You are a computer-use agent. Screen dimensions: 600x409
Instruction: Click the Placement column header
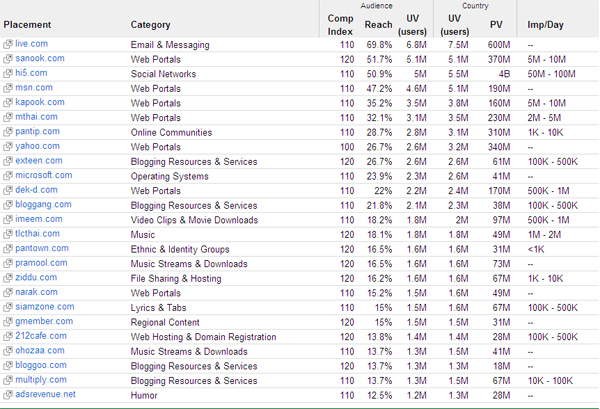coord(27,24)
